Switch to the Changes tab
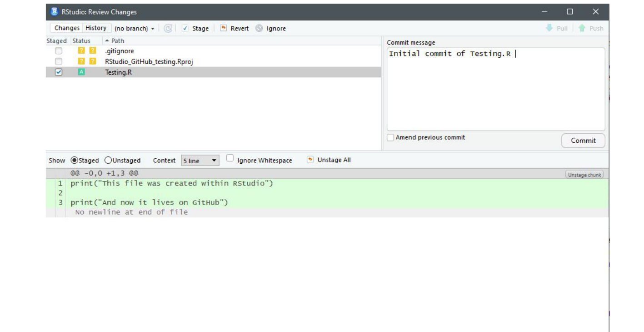 [67, 28]
